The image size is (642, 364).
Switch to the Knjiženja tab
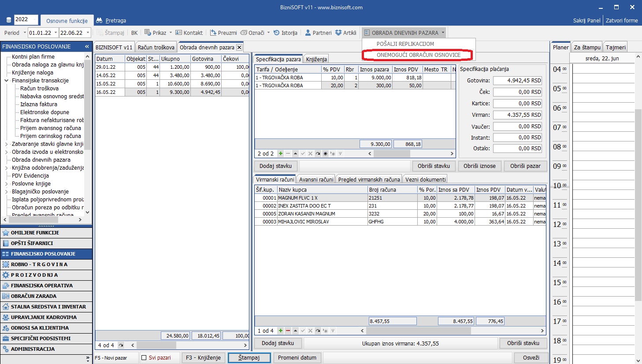point(316,59)
